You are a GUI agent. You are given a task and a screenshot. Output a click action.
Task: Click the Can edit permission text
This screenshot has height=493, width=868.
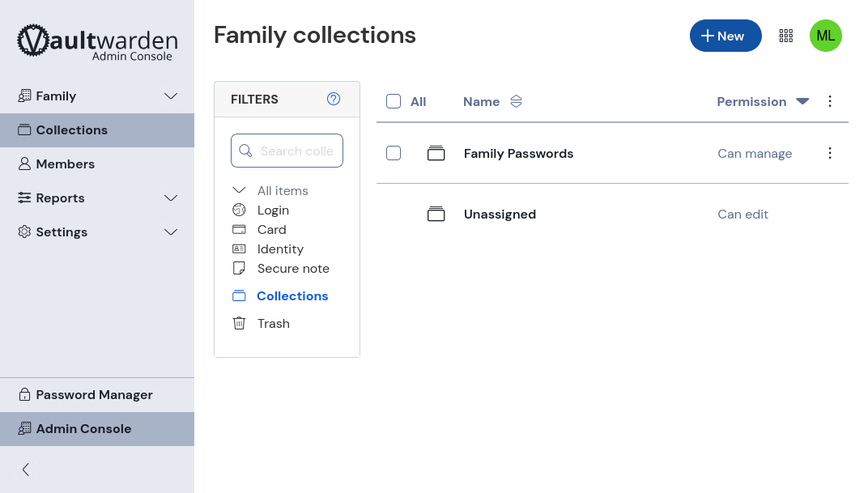(x=742, y=215)
